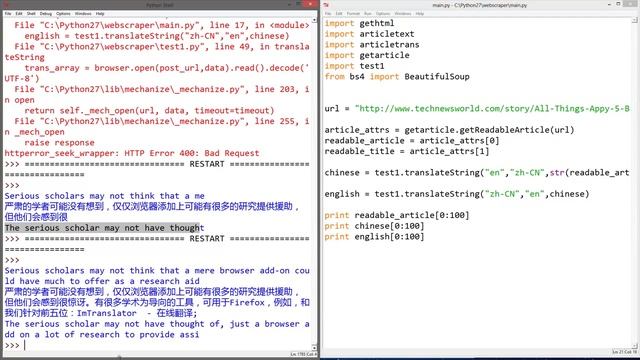The height and width of the screenshot is (360, 640).
Task: Click the 'print readable_article[0:100]' line
Action: coord(397,215)
